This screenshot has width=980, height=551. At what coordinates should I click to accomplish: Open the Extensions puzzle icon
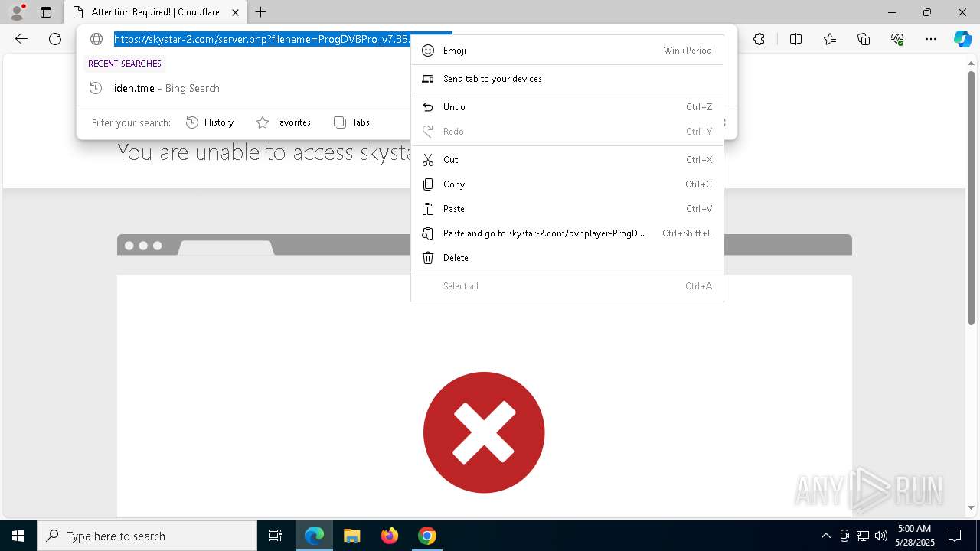tap(759, 39)
